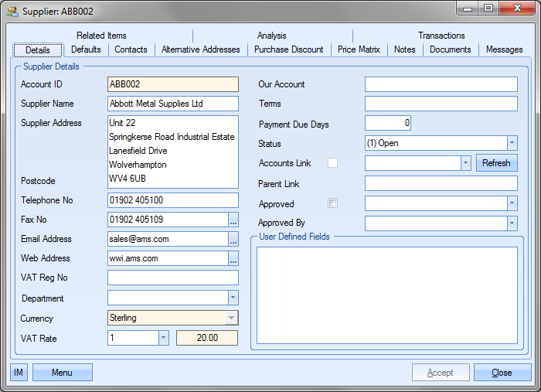
Task: Click the ellipsis button next to Fax No
Action: pos(233,220)
